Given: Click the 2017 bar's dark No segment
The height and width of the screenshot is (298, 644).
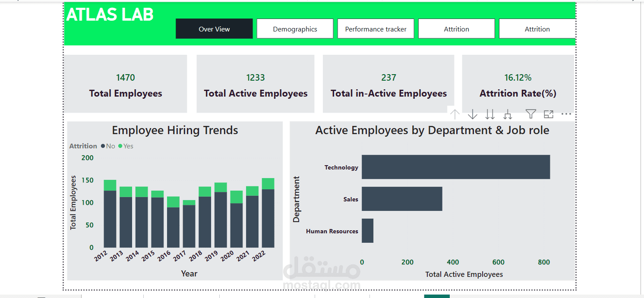Looking at the screenshot, I should tap(189, 226).
